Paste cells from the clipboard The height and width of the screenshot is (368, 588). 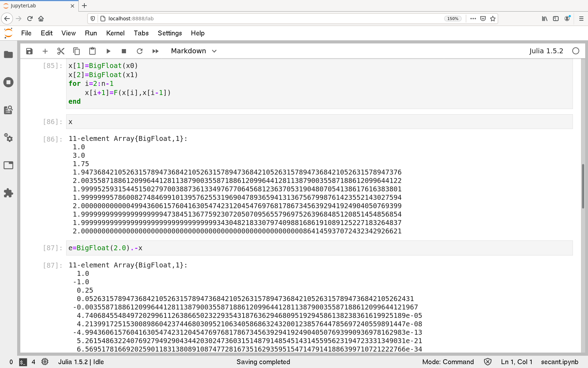click(x=92, y=51)
